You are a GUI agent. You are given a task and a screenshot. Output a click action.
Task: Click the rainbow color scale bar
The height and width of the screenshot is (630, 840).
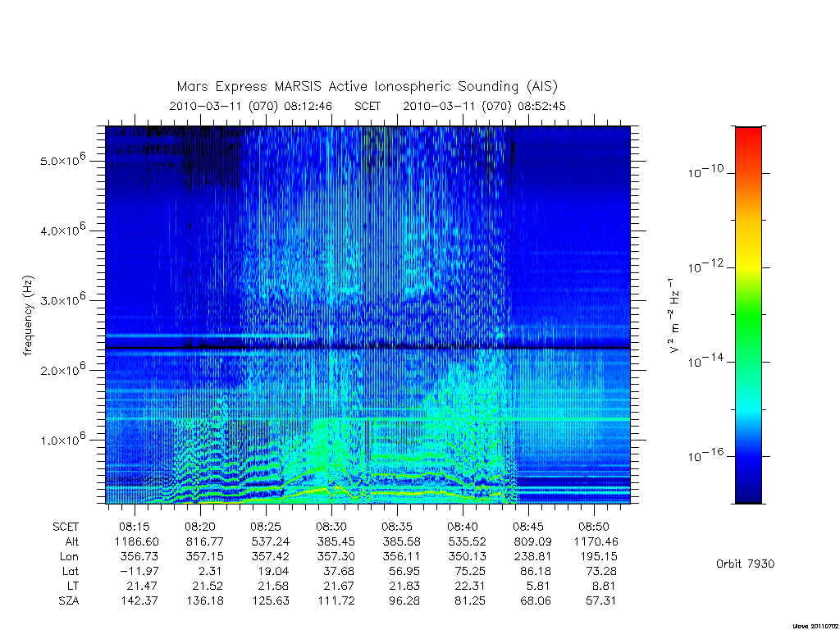(748, 315)
